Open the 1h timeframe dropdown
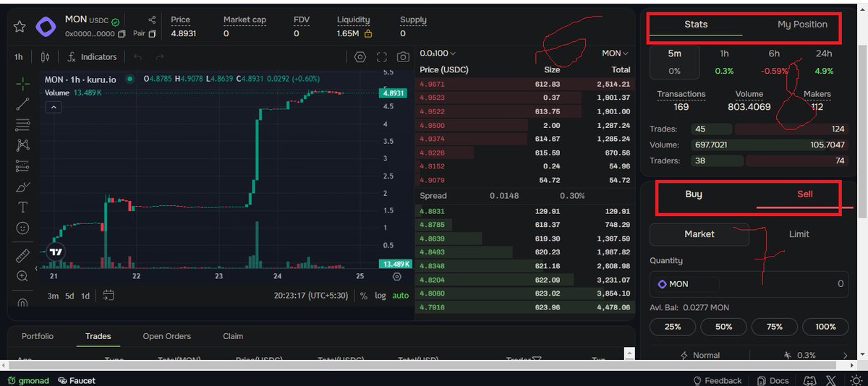This screenshot has width=868, height=386. (19, 56)
